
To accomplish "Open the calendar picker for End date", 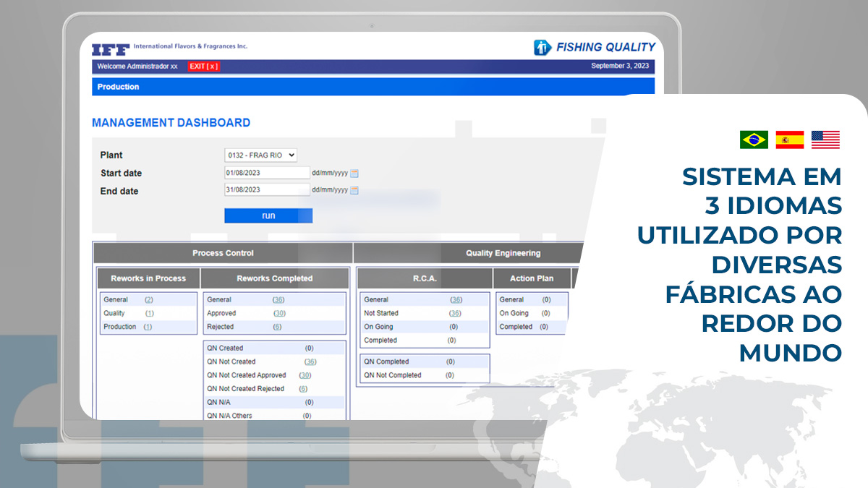I will click(x=354, y=190).
